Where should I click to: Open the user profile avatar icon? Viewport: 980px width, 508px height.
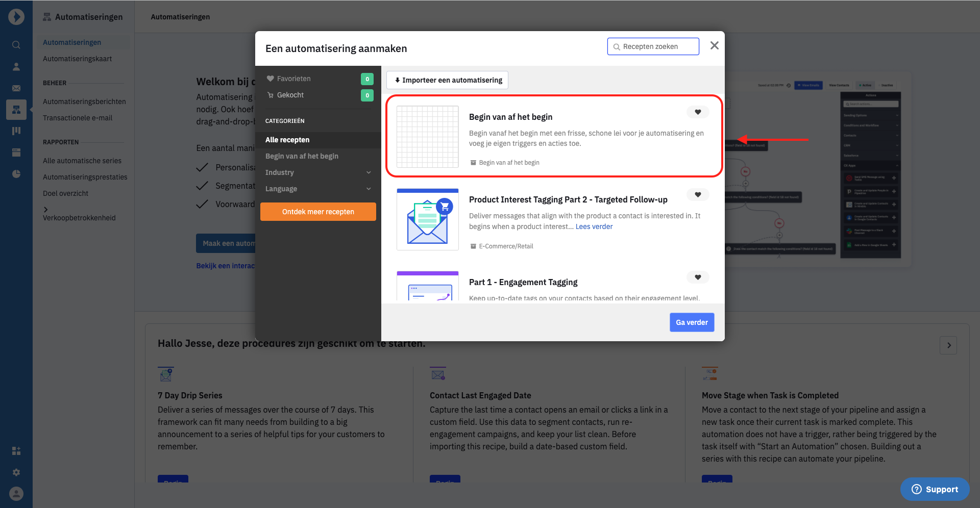coord(16,494)
